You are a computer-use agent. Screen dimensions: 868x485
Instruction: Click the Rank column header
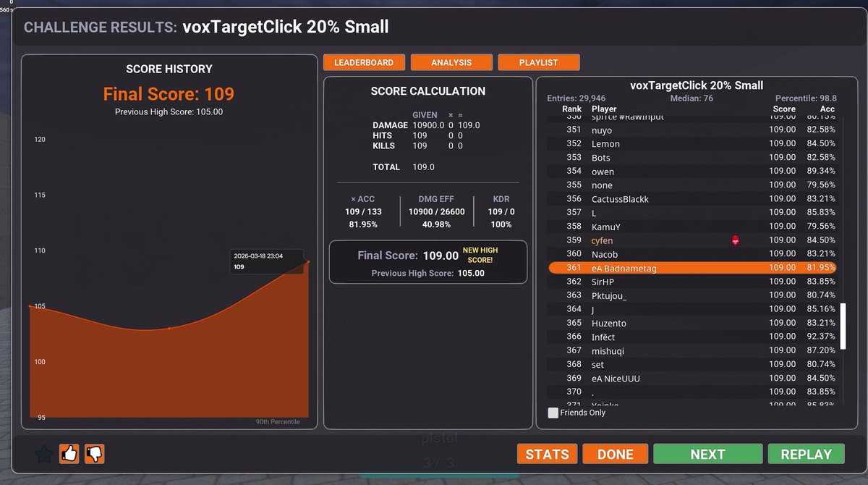(x=571, y=109)
